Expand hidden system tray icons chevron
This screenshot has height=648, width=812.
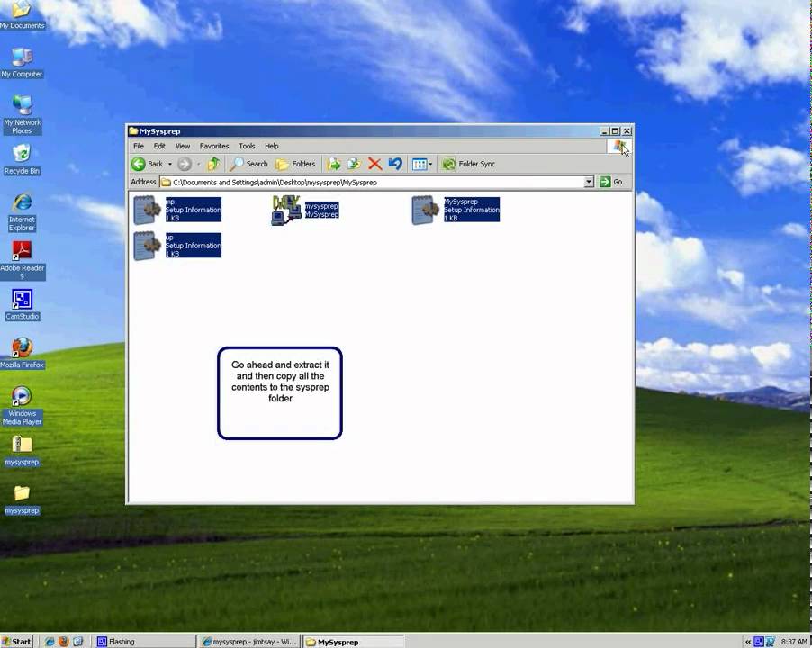(747, 642)
